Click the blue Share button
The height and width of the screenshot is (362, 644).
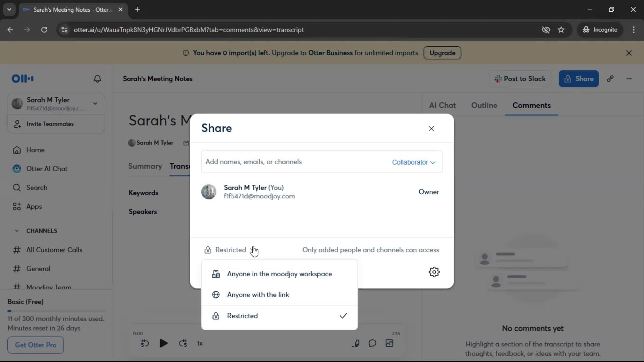(x=579, y=79)
